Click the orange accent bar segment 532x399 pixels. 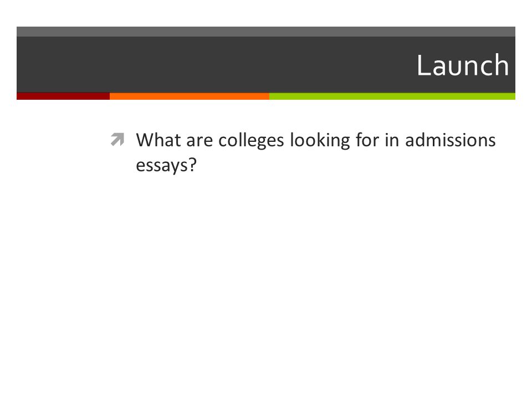190,96
